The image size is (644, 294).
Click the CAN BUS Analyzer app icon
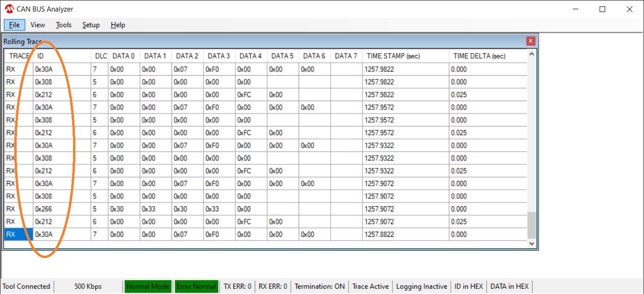pos(9,9)
